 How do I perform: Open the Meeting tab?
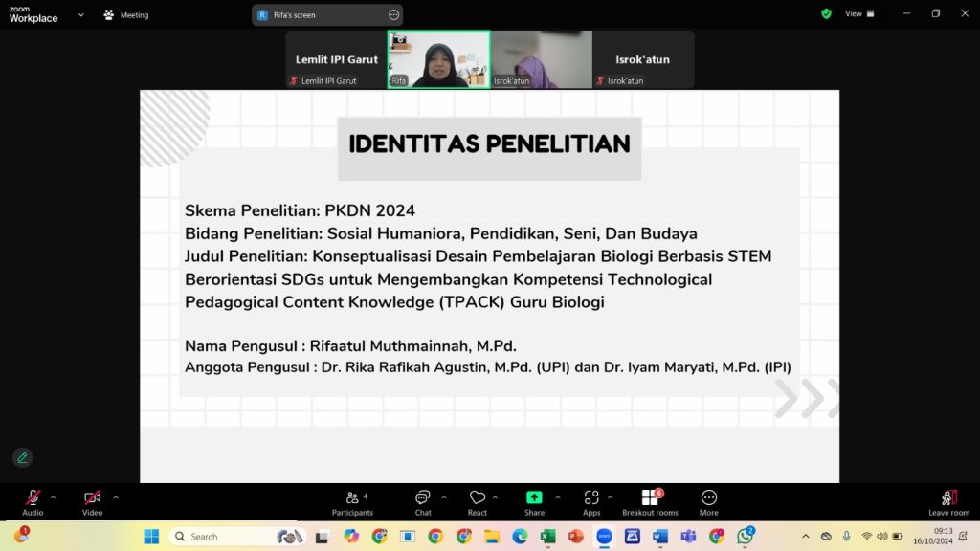(126, 15)
